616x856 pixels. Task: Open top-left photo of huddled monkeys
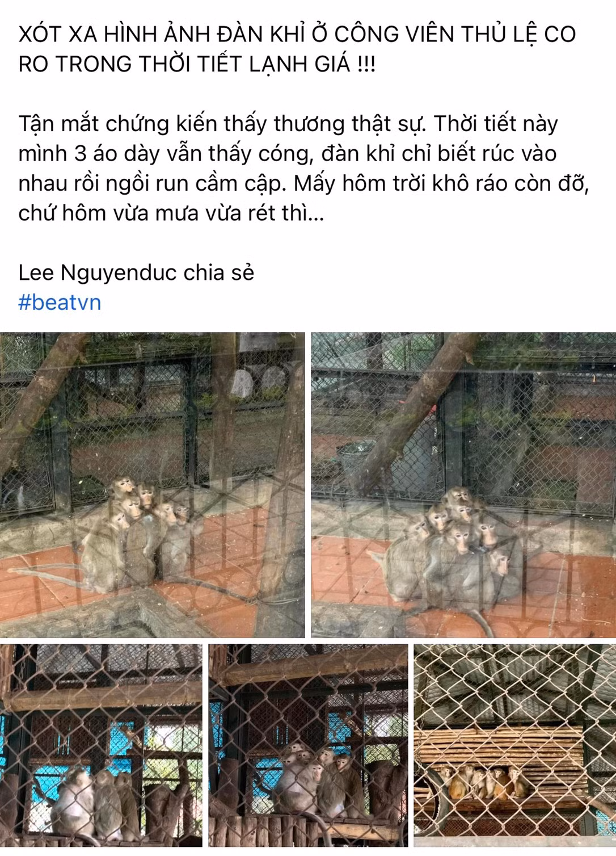[153, 485]
